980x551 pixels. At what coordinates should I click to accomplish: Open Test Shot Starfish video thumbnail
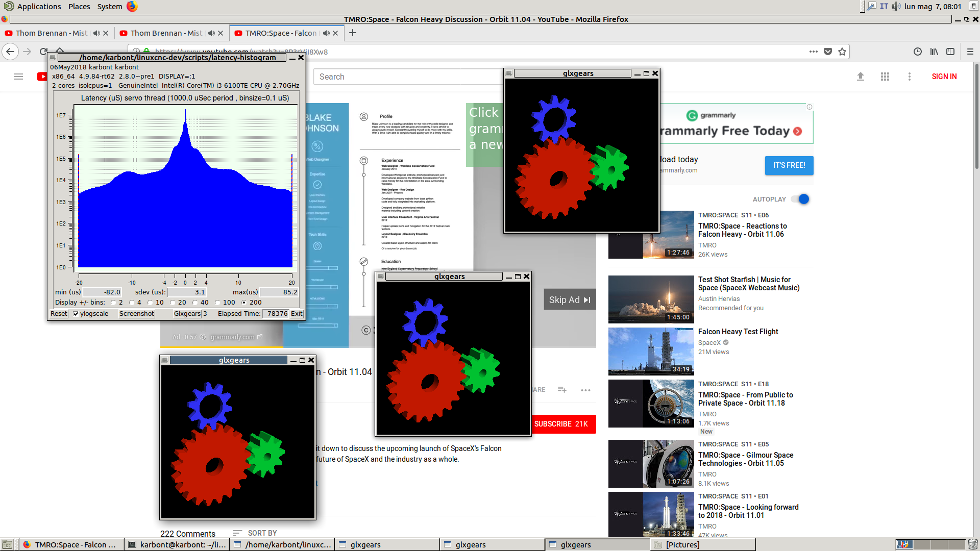[651, 299]
